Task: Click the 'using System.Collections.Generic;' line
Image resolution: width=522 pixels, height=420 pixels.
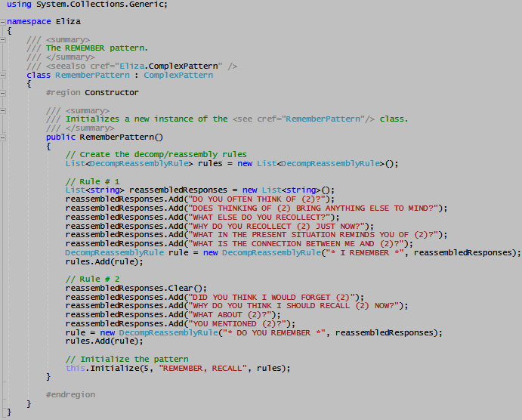Action: pyautogui.click(x=87, y=5)
